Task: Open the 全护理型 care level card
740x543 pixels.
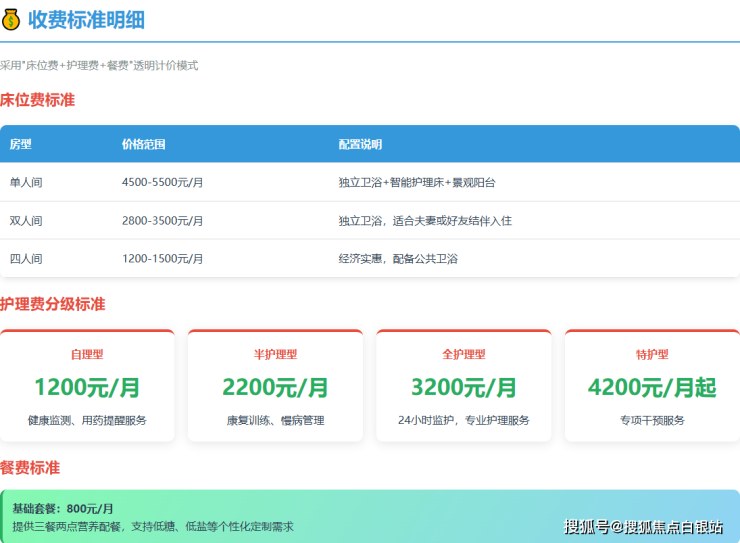Action: [463, 386]
